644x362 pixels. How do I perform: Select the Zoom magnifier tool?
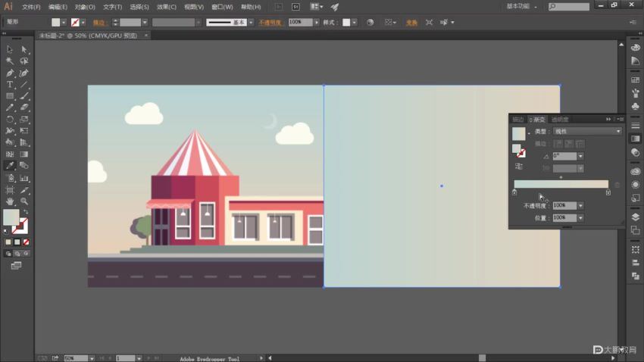[24, 201]
